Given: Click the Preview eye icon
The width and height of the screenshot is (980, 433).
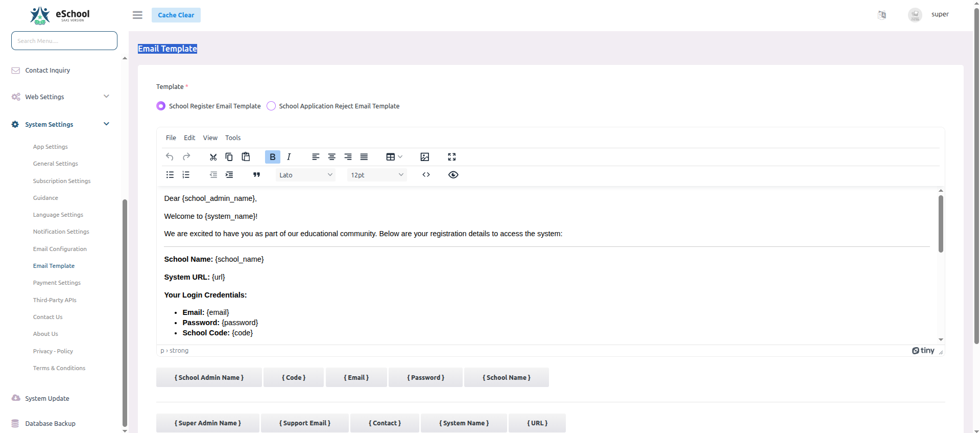Looking at the screenshot, I should click(453, 175).
